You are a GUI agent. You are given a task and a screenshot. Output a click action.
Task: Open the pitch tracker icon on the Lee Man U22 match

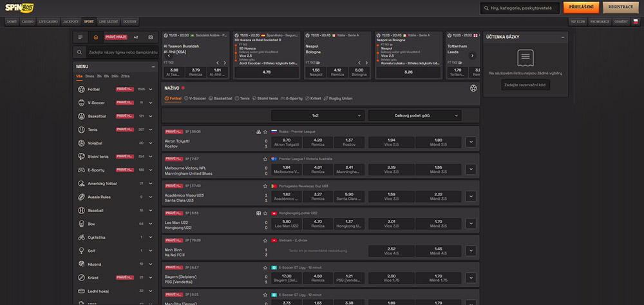coord(258,213)
